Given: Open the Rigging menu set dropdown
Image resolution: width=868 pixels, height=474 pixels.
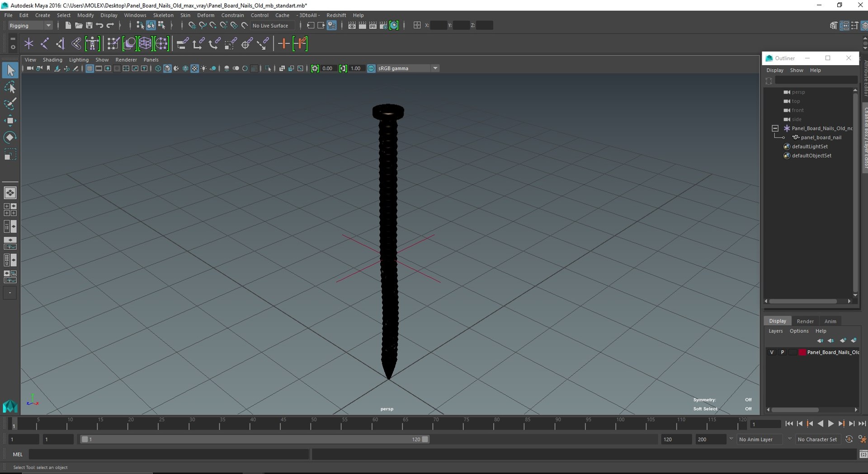Looking at the screenshot, I should [30, 26].
